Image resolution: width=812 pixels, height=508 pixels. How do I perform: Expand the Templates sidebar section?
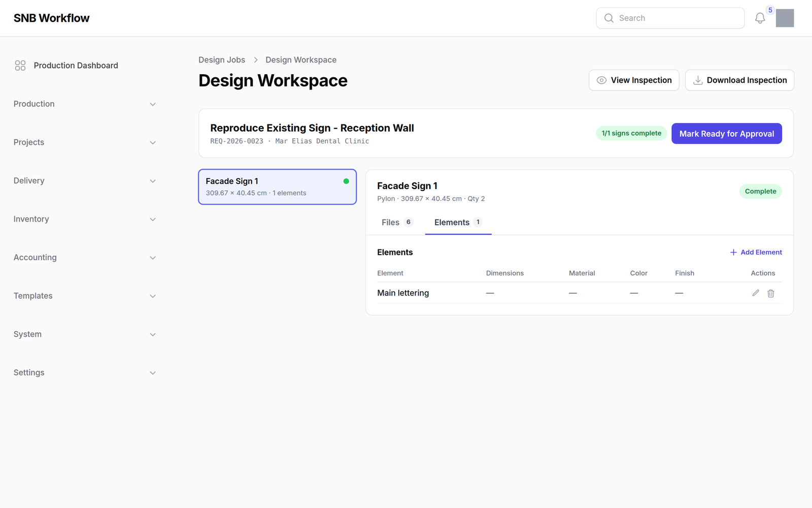tap(85, 296)
